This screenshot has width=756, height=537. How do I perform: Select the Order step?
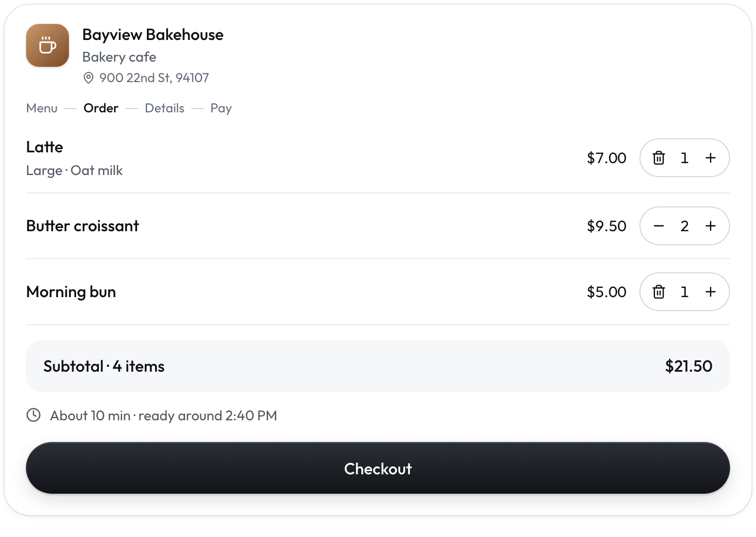pyautogui.click(x=101, y=108)
